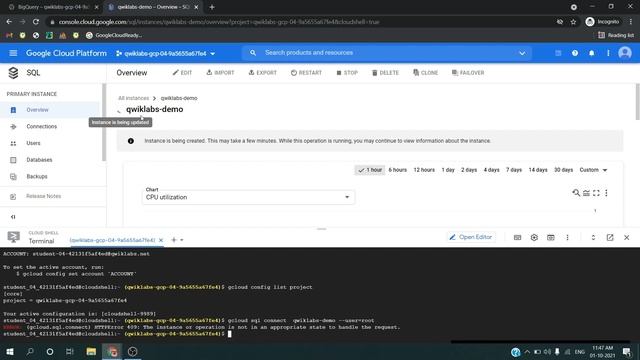Screen dimensions: 640x360
Task: Open GoogleCloudReady bookmark
Action: pyautogui.click(x=114, y=36)
